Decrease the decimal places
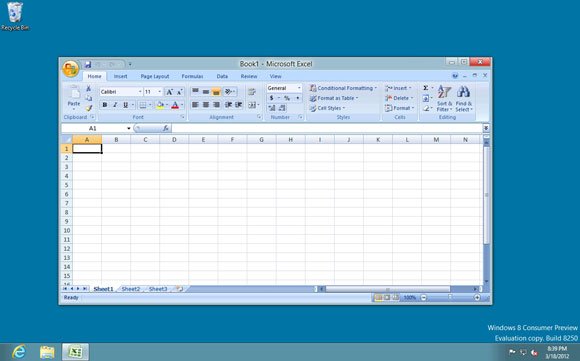The image size is (580, 361). pos(282,108)
